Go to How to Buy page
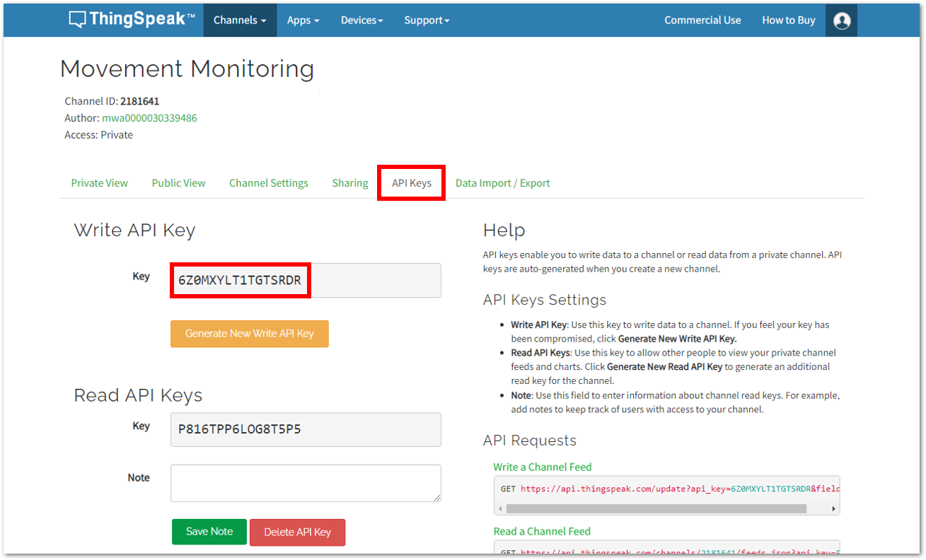Screen dimensions: 926x560 click(789, 21)
